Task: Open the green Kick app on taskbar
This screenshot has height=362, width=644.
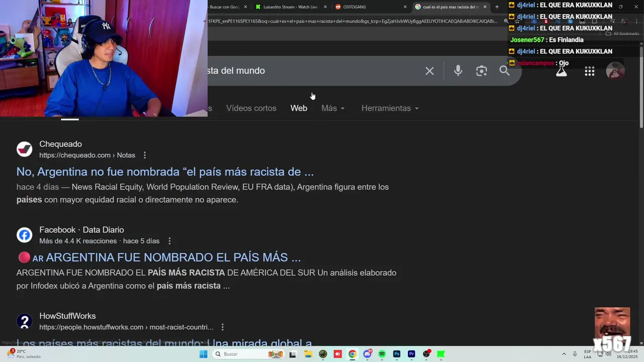Action: pos(441,354)
